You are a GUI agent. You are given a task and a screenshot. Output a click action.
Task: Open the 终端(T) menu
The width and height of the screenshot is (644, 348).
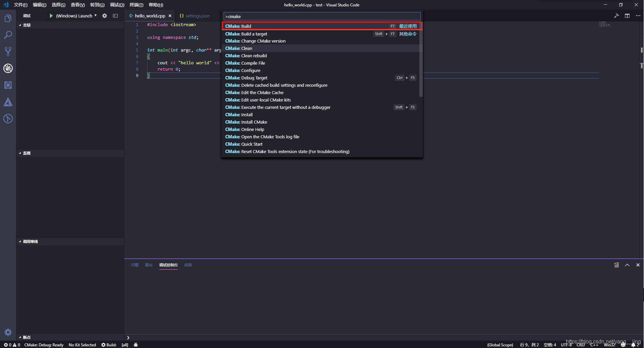[136, 5]
